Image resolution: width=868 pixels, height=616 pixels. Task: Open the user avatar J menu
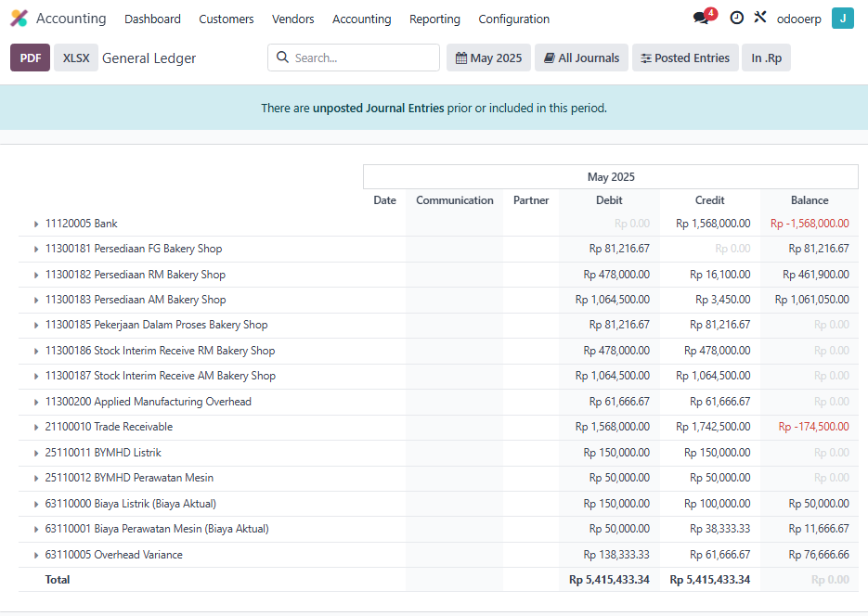[842, 19]
